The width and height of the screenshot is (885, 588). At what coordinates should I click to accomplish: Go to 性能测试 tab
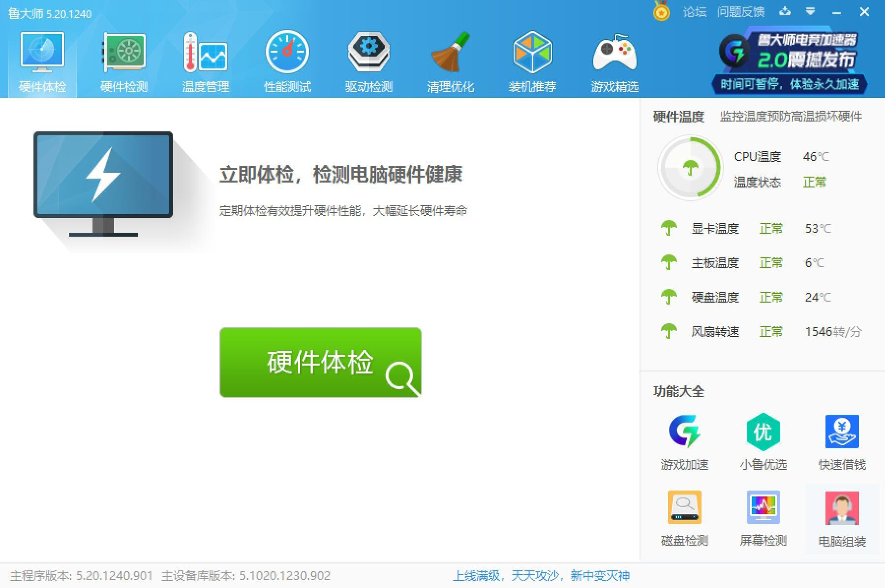pos(287,63)
